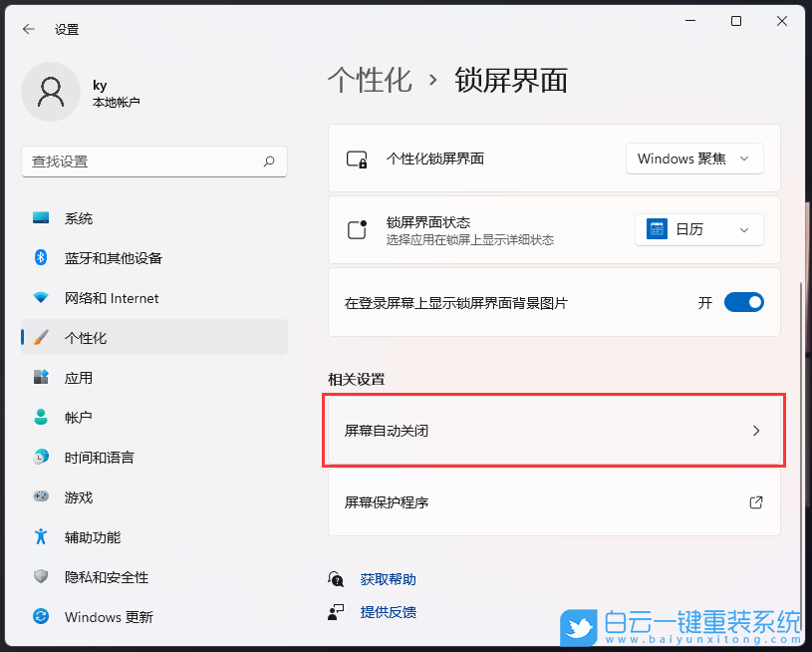Viewport: 812px width, 652px height.
Task: Disable 在登录屏幕上显示锁屏界面背景图片
Action: pos(743,301)
